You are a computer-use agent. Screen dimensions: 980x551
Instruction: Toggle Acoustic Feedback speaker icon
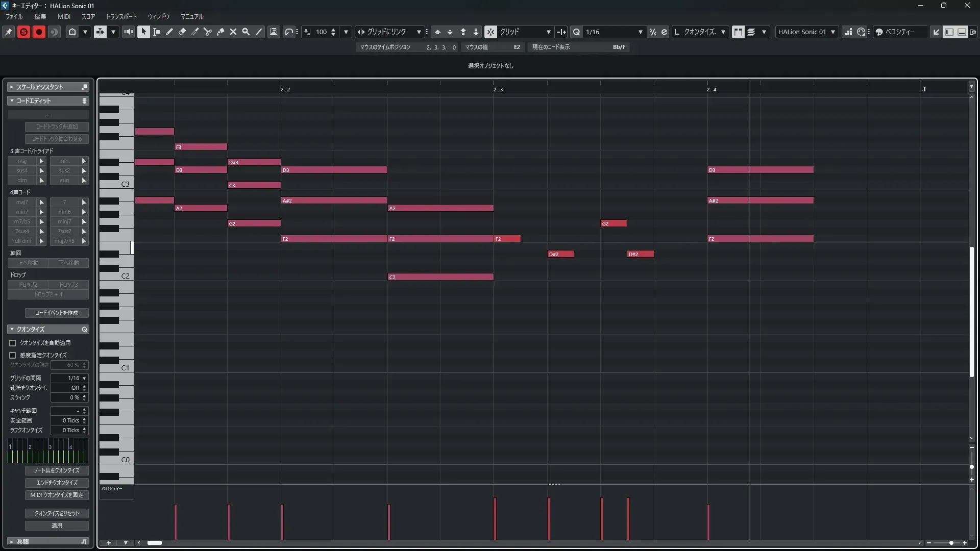point(129,32)
